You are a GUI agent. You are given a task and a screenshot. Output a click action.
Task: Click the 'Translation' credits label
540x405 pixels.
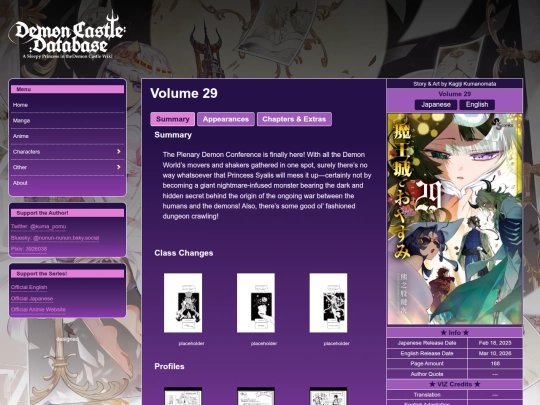pyautogui.click(x=427, y=395)
